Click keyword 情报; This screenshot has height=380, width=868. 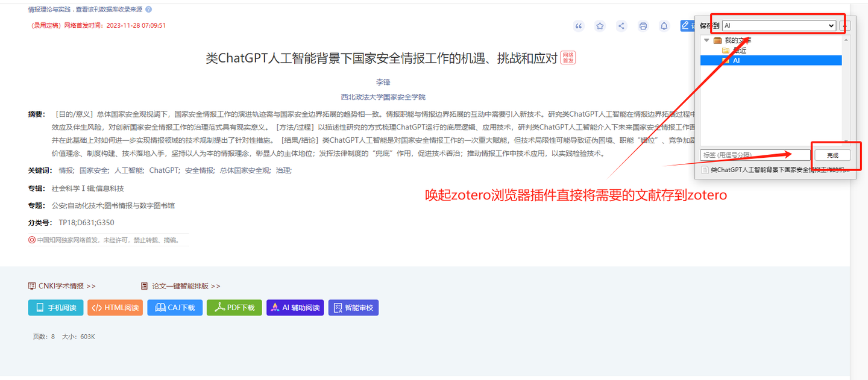(66, 170)
